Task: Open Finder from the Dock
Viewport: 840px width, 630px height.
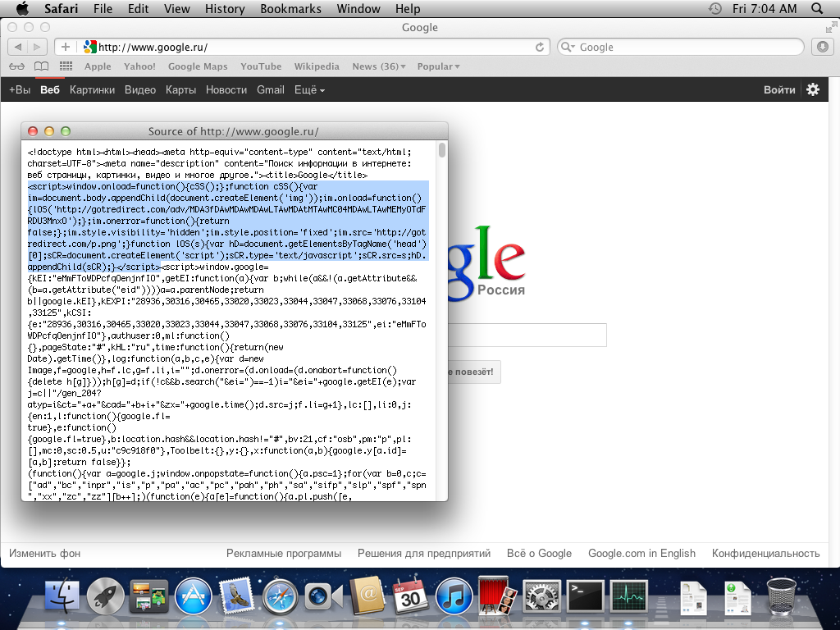Action: point(62,596)
